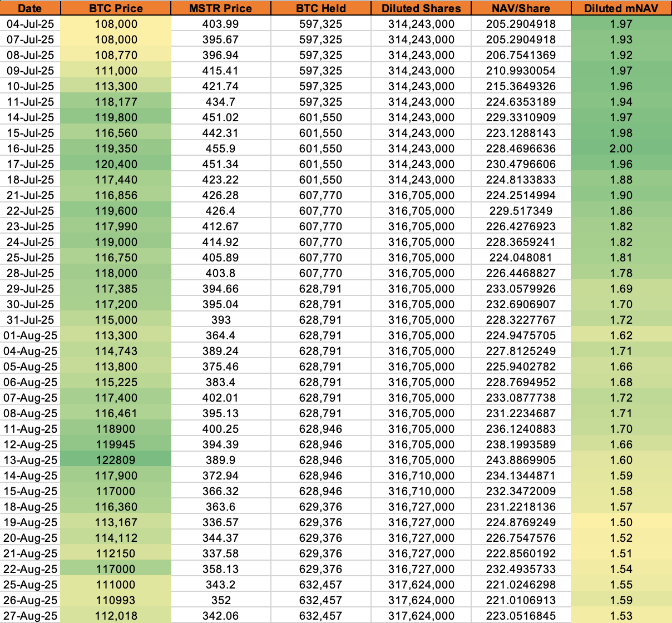Viewport: 672px width, 623px height.
Task: Select MSTR price cell 358.13
Action: tap(220, 569)
